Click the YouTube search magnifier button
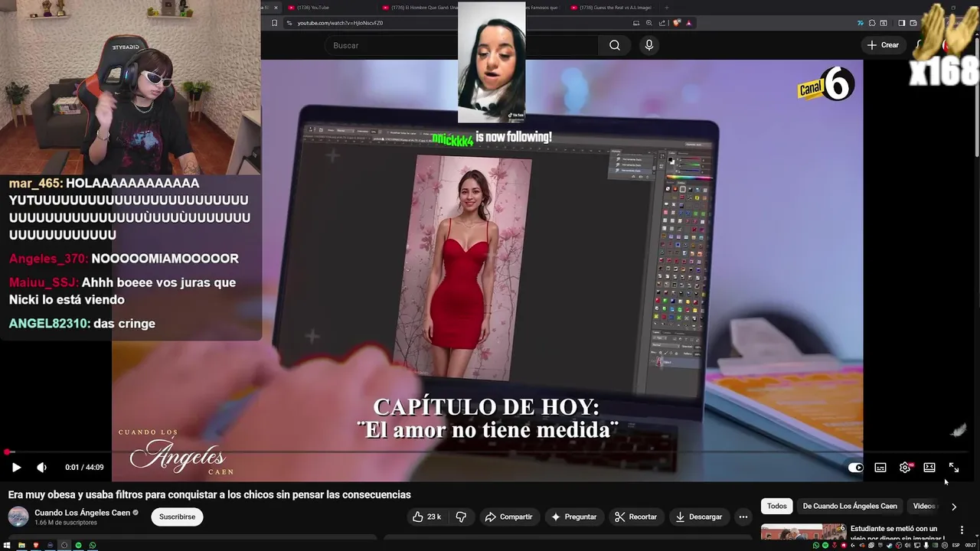The image size is (980, 551). (615, 45)
